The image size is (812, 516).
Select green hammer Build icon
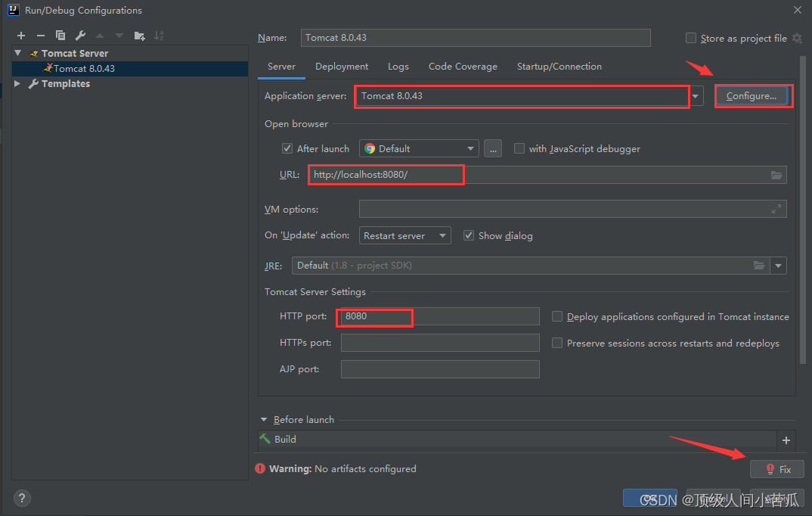pos(265,439)
